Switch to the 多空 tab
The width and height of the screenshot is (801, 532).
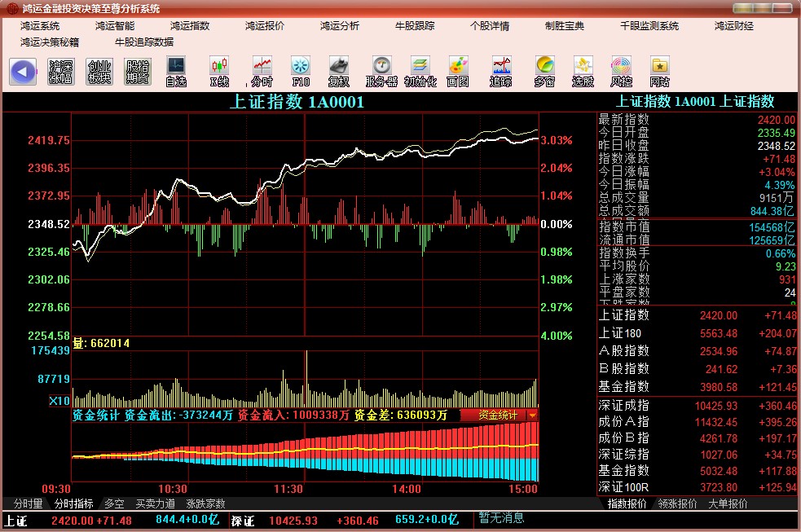114,504
